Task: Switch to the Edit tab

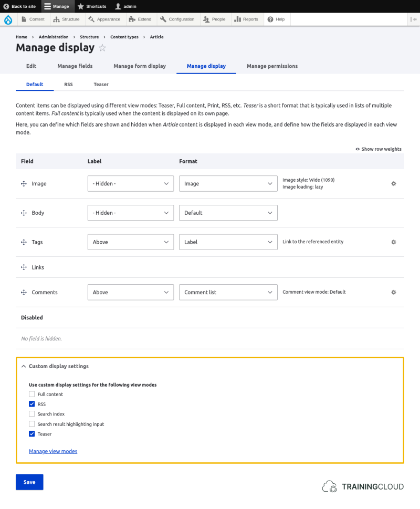Action: point(31,66)
